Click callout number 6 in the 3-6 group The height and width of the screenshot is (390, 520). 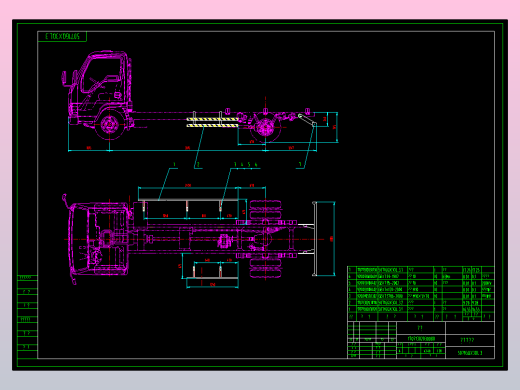pos(256,165)
